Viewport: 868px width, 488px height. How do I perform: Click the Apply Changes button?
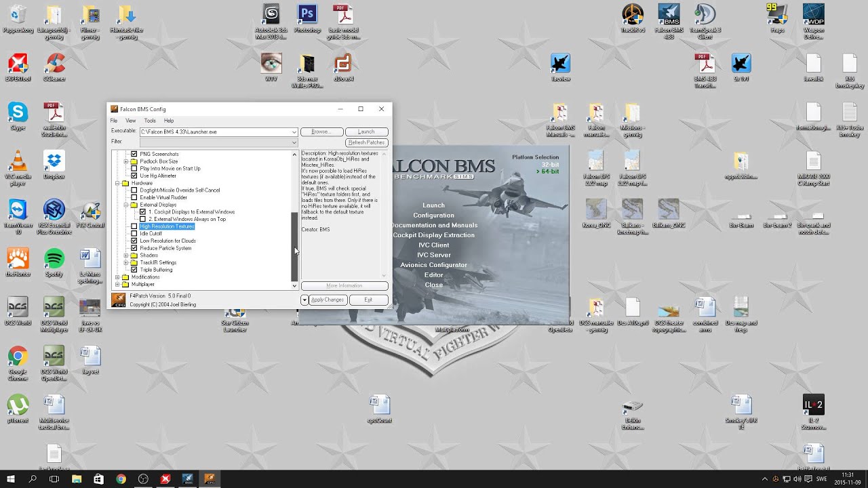point(328,300)
